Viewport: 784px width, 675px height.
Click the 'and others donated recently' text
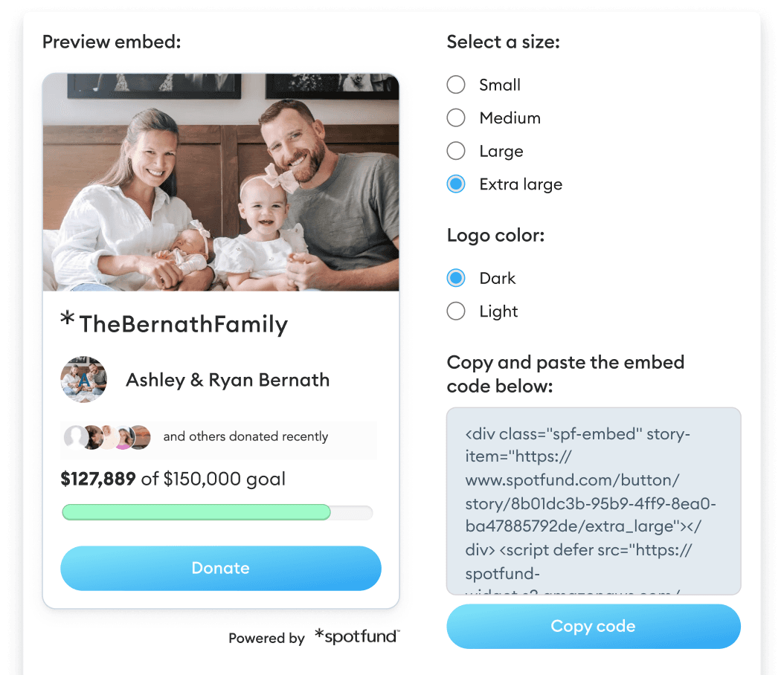tap(245, 437)
